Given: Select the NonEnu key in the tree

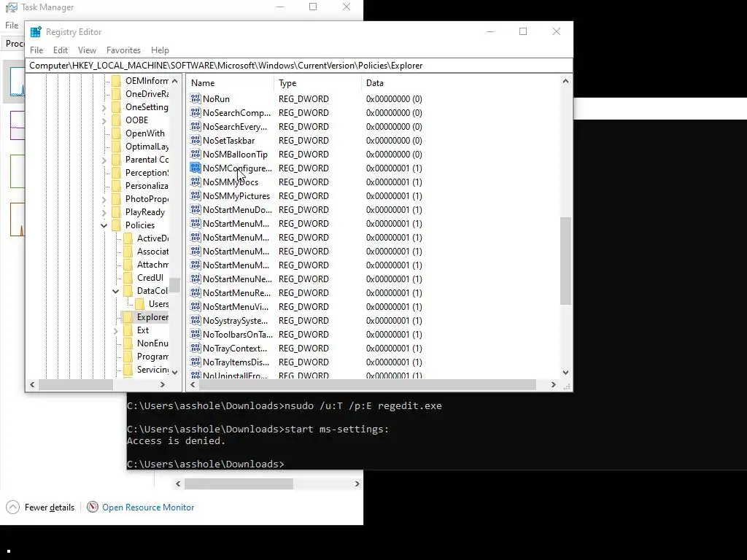Looking at the screenshot, I should (x=152, y=343).
